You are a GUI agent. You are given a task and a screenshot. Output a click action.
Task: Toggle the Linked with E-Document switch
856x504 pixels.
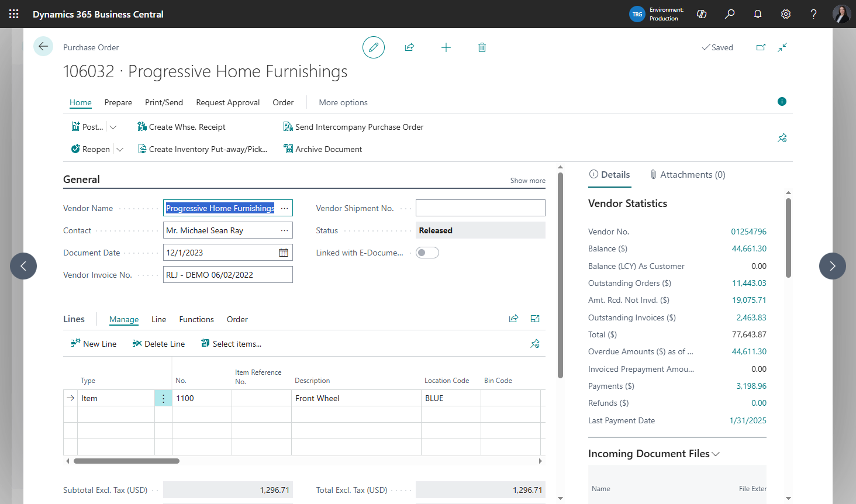coord(427,253)
